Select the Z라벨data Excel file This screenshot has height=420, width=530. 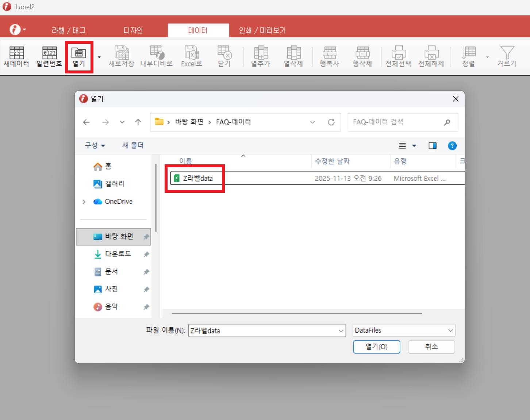pyautogui.click(x=198, y=179)
